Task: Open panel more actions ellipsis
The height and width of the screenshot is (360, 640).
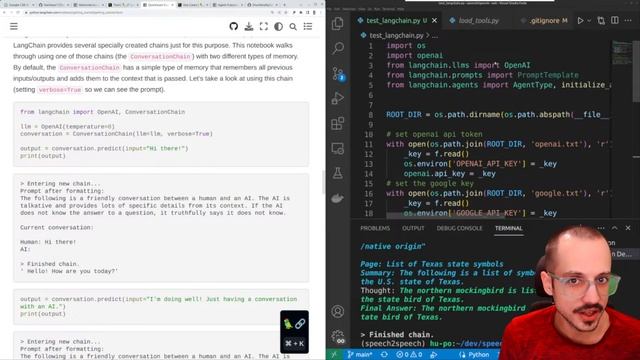Action: click(x=601, y=228)
